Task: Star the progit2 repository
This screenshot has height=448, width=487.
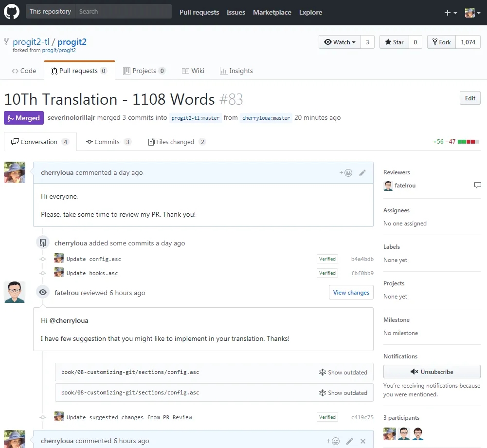Action: (394, 42)
